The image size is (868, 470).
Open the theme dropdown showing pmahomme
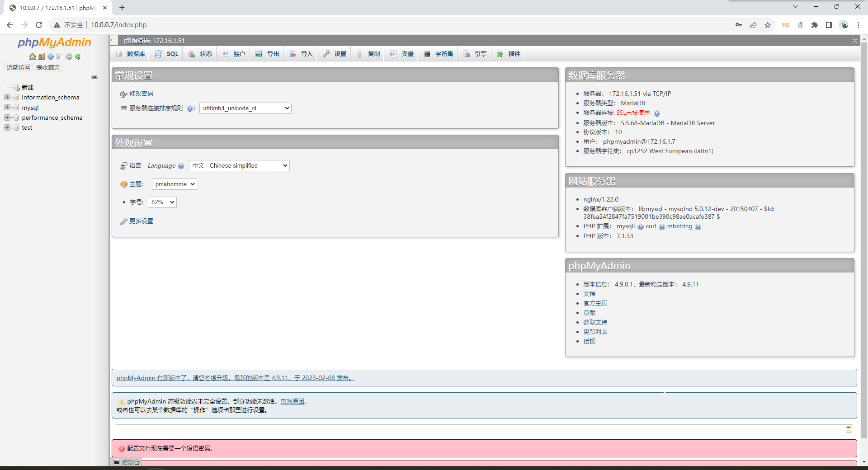click(175, 184)
